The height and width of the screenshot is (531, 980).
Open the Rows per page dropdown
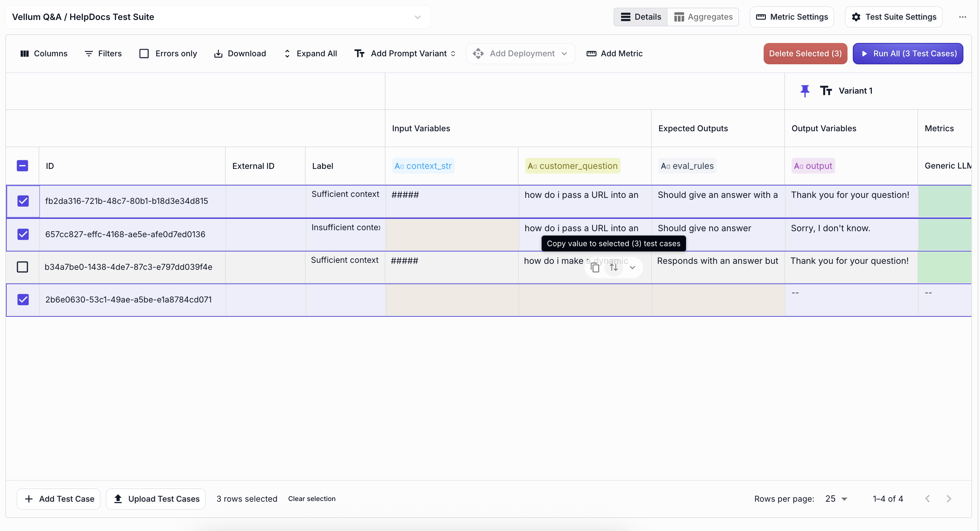pos(837,499)
